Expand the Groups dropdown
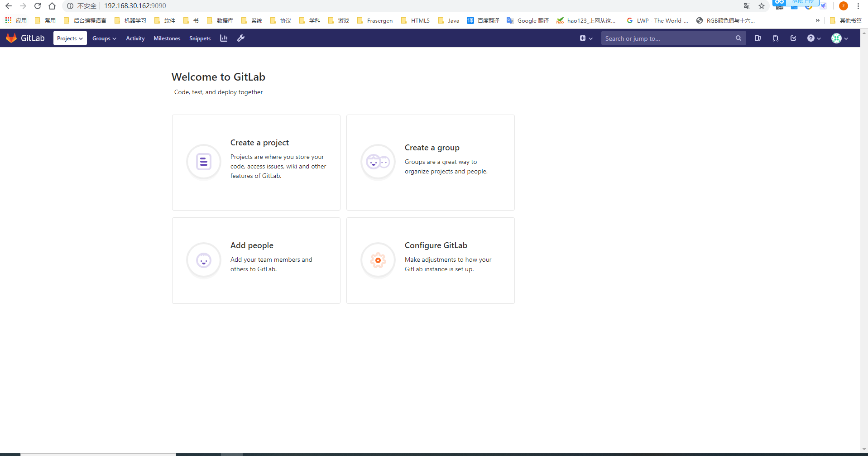This screenshot has height=456, width=868. (104, 38)
